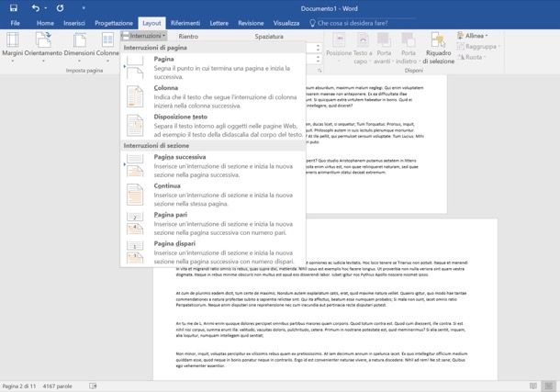Image resolution: width=560 pixels, height=392 pixels.
Task: Toggle the Interruzioni breaks dropdown
Action: point(143,36)
